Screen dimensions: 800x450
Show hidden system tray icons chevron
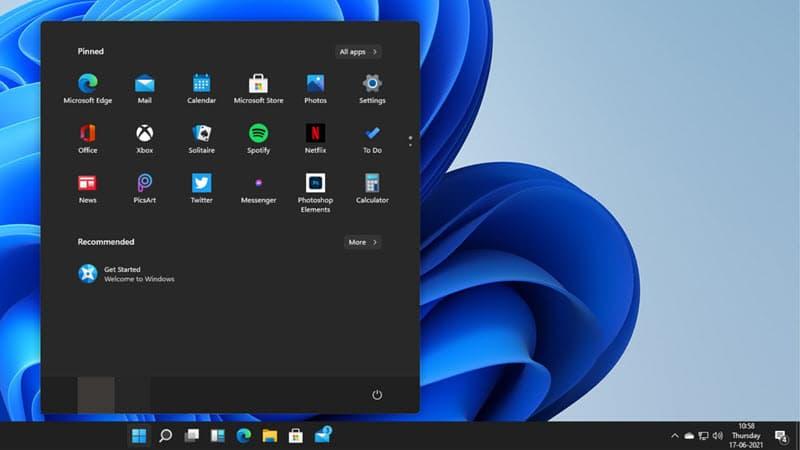(x=675, y=436)
